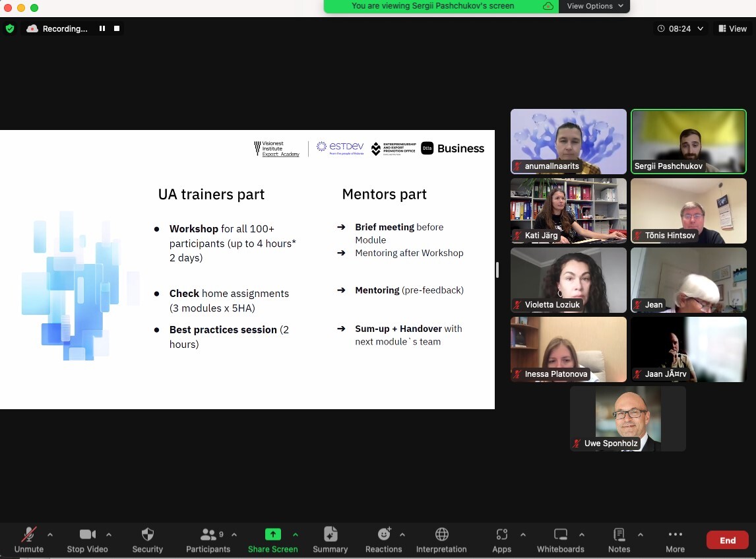The image size is (756, 559).
Task: Click the green encryption shield icon
Action: (10, 28)
